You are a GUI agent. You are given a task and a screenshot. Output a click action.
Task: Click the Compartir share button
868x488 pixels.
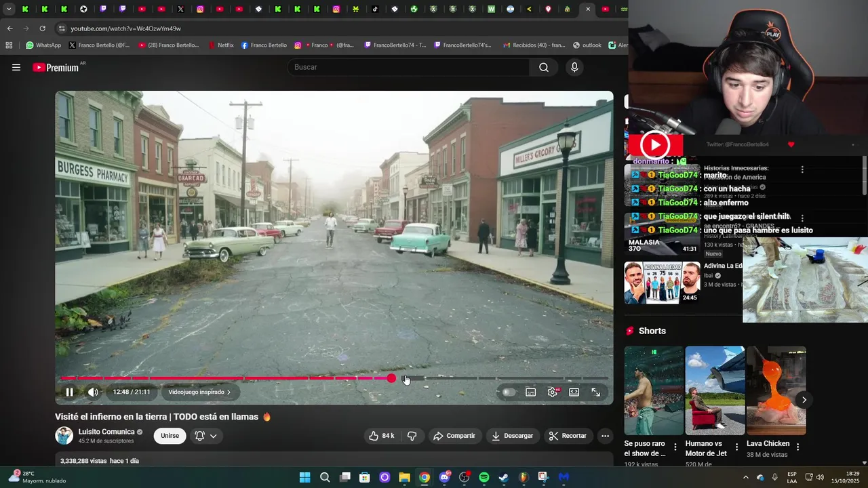click(454, 436)
